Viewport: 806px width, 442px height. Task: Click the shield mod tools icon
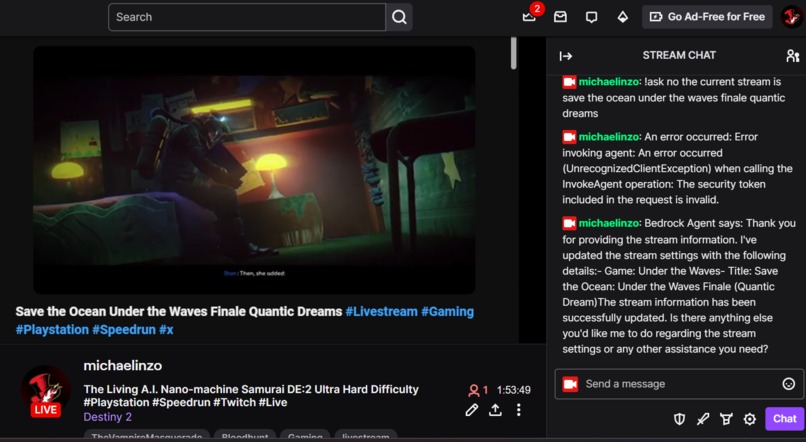coord(679,419)
